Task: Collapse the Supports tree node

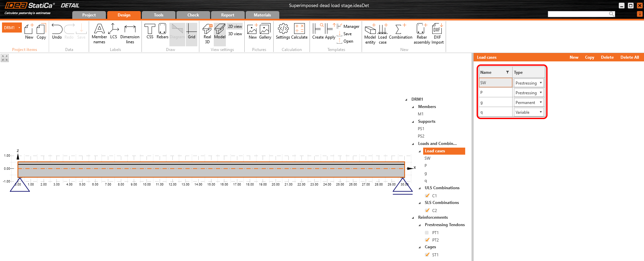Action: [x=413, y=122]
